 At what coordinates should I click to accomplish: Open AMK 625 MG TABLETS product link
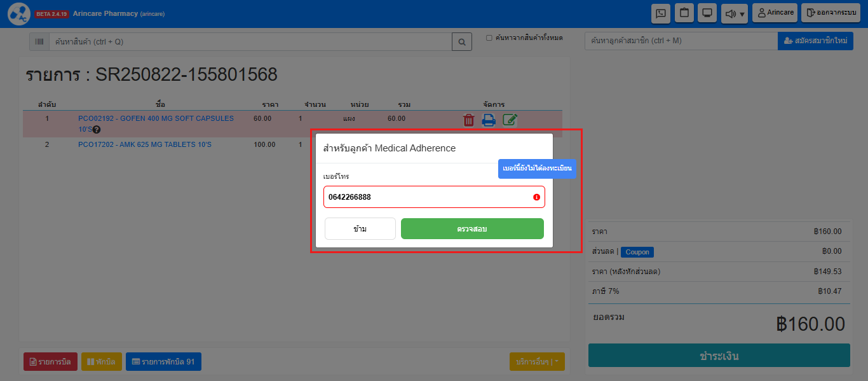click(x=145, y=145)
